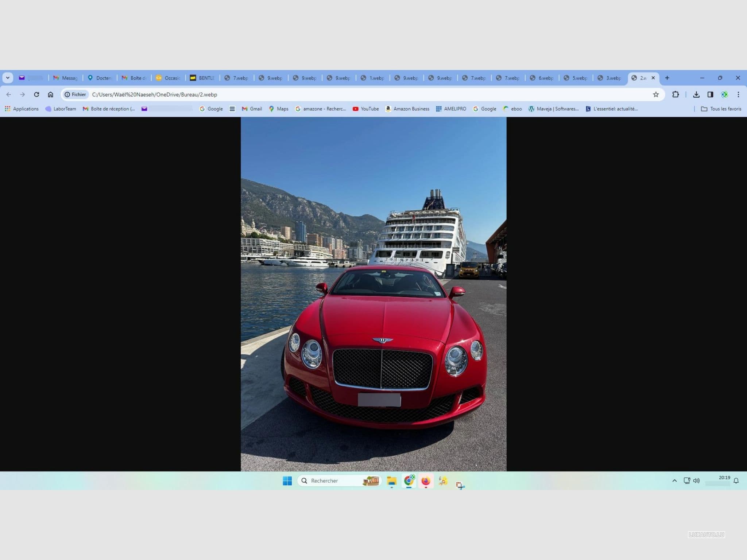The width and height of the screenshot is (747, 560).
Task: Switch to the Messag Gmail tab
Action: point(66,78)
